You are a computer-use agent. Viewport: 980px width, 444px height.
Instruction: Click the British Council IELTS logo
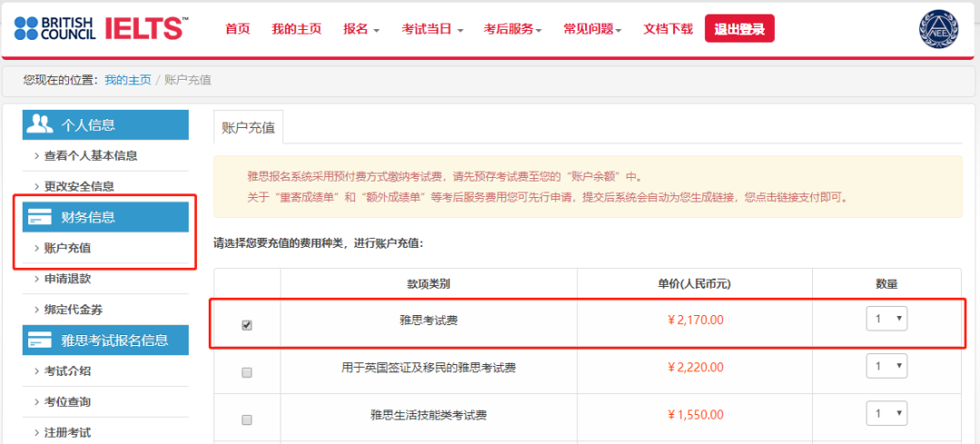pos(102,28)
